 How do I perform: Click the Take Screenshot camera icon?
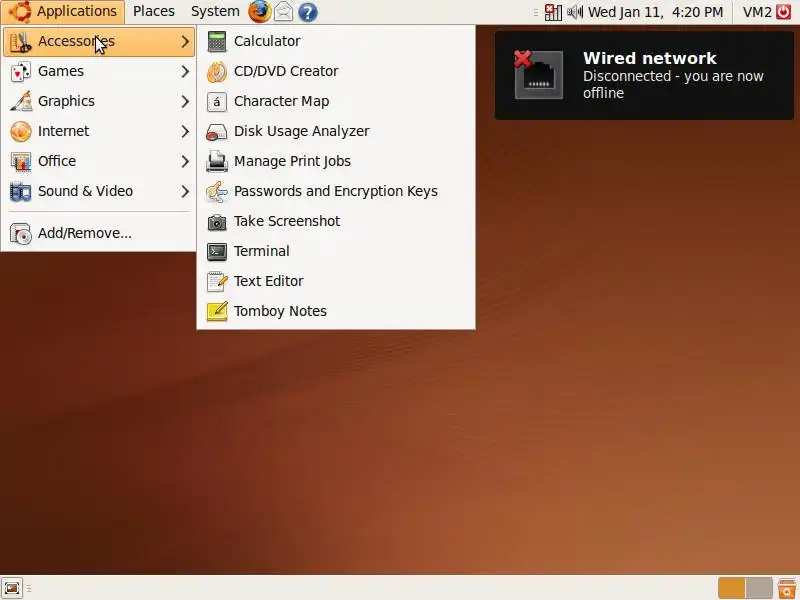[x=217, y=221]
